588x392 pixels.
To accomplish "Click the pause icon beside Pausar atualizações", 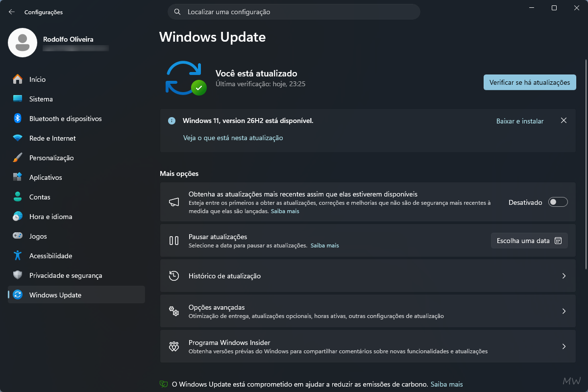I will [174, 241].
